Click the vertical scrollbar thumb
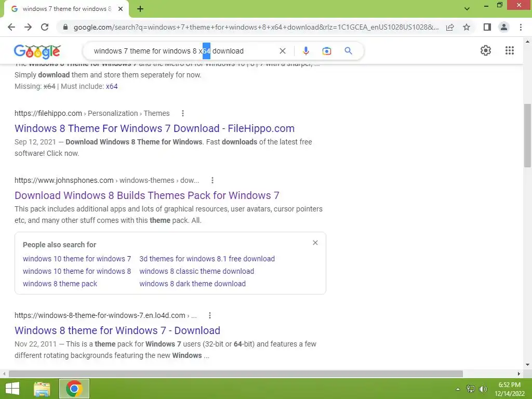Screen dimensions: 532x399 [x=527, y=136]
